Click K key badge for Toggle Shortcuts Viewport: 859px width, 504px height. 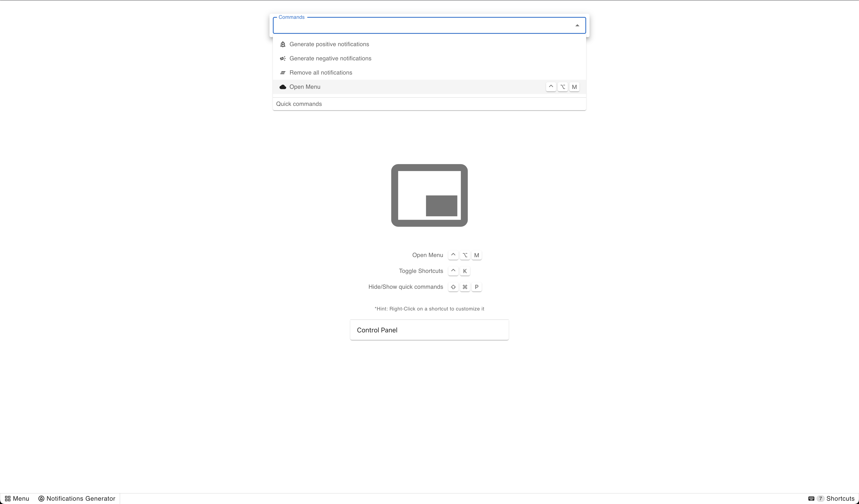click(x=465, y=271)
